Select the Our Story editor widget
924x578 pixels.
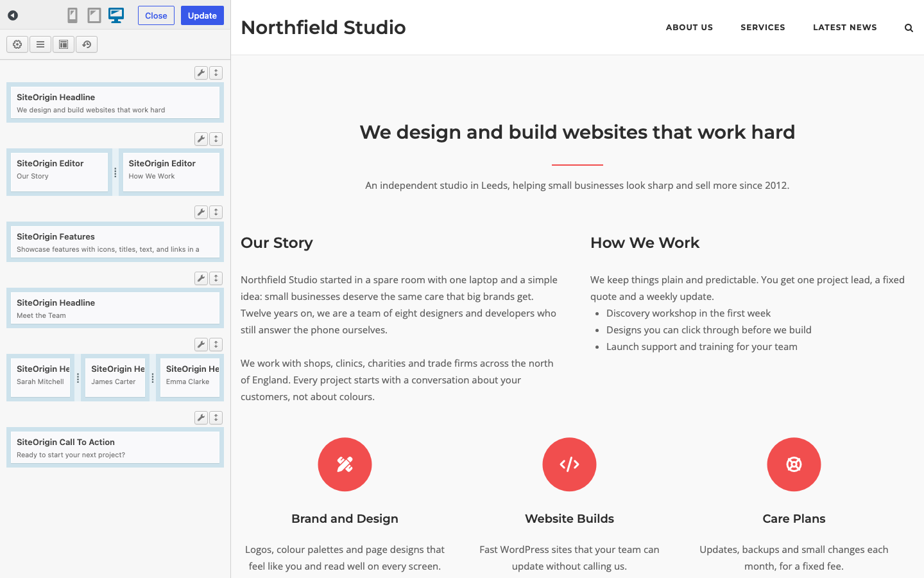tap(59, 172)
